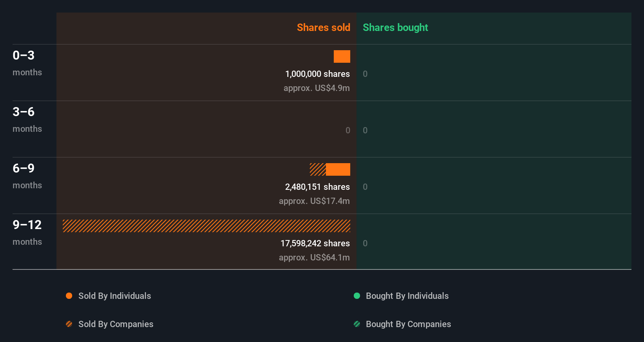Click the 3–6 months row label
This screenshot has width=644, height=342.
tap(27, 120)
